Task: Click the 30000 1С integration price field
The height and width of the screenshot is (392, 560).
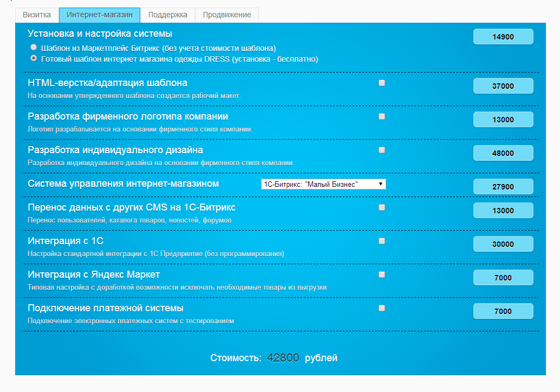Action: [503, 244]
